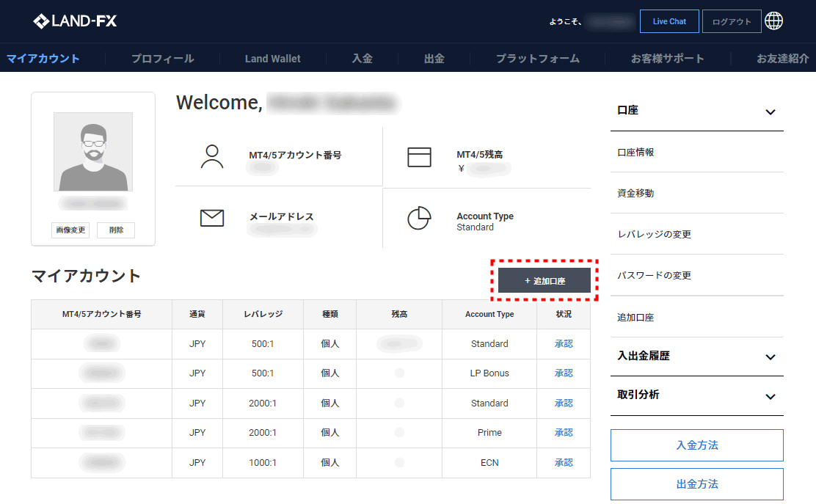Screen dimensions: 816x504
Task: Open パスワードの変更 in the sidebar
Action: 654,275
